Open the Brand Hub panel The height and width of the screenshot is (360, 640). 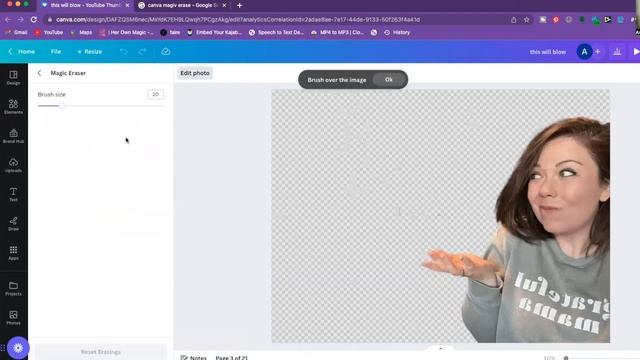(x=13, y=136)
